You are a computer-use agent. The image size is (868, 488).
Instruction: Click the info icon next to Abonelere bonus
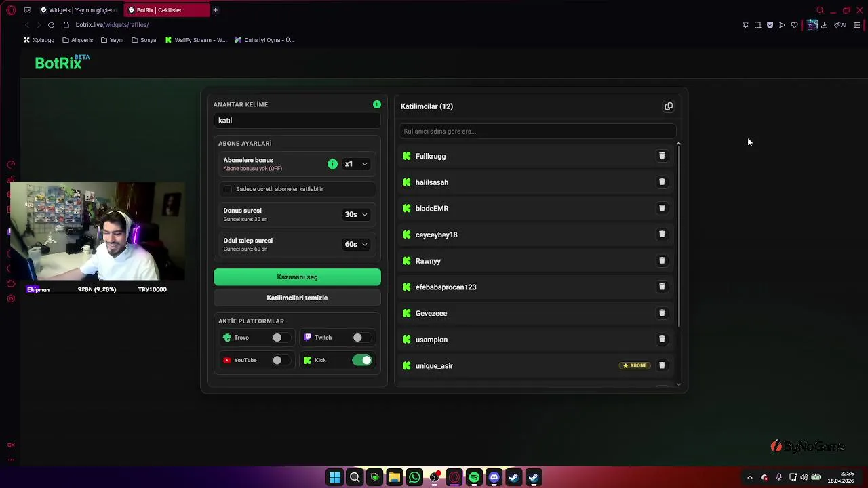point(332,164)
